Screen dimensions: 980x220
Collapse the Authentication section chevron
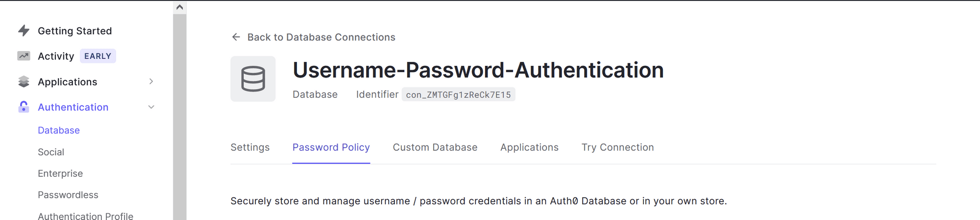(x=151, y=107)
